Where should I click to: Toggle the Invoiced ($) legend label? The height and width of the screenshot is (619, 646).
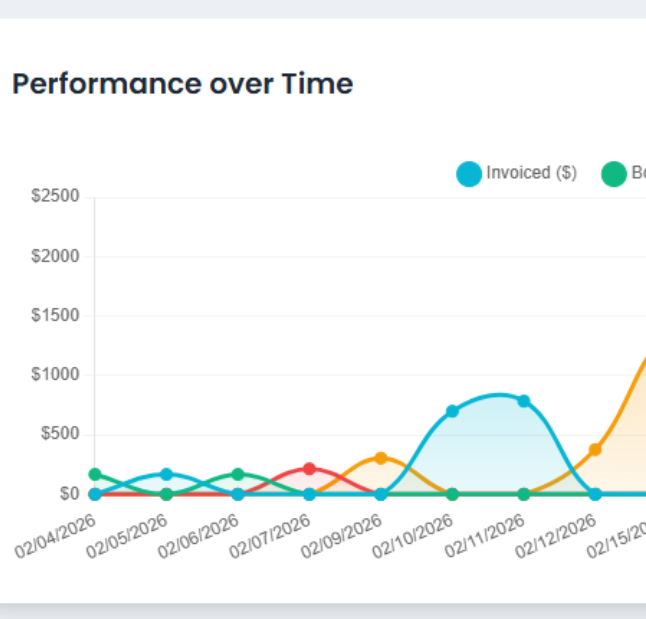[x=531, y=173]
